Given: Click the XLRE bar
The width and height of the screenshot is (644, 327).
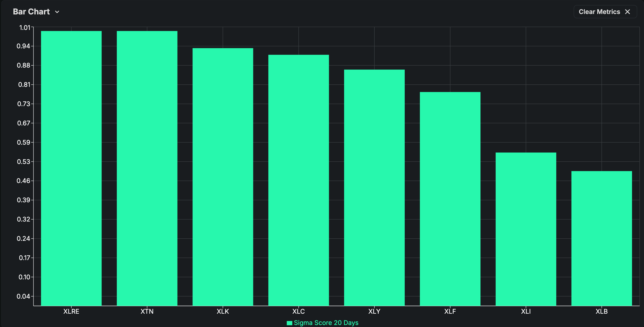Looking at the screenshot, I should [x=71, y=167].
